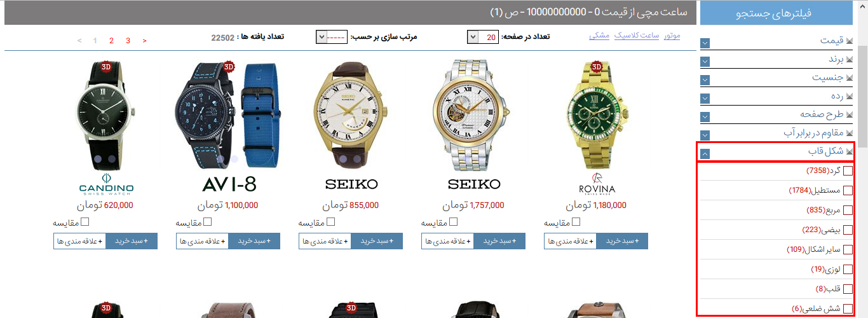Go to results page 2

[111, 41]
